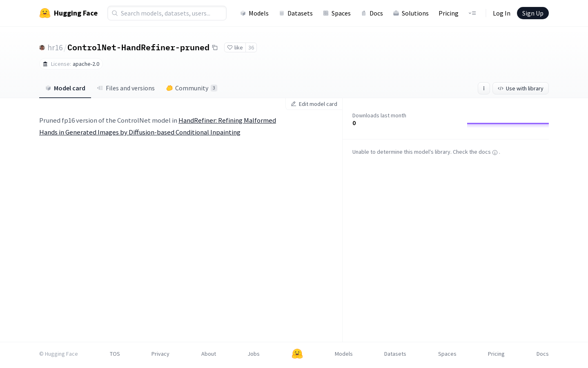Open the three-dot more options menu
The height and width of the screenshot is (368, 588).
[x=484, y=88]
